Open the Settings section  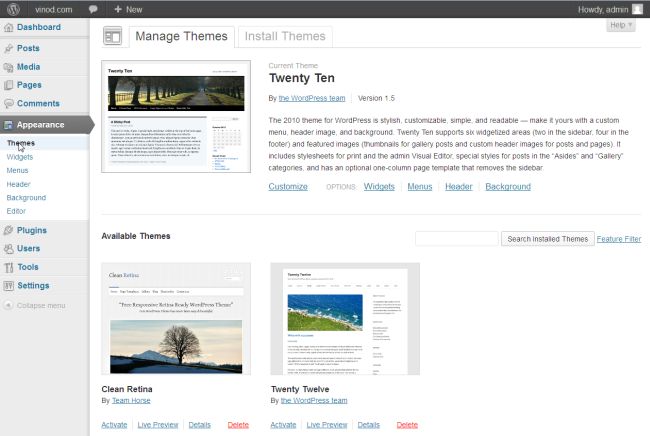point(33,286)
